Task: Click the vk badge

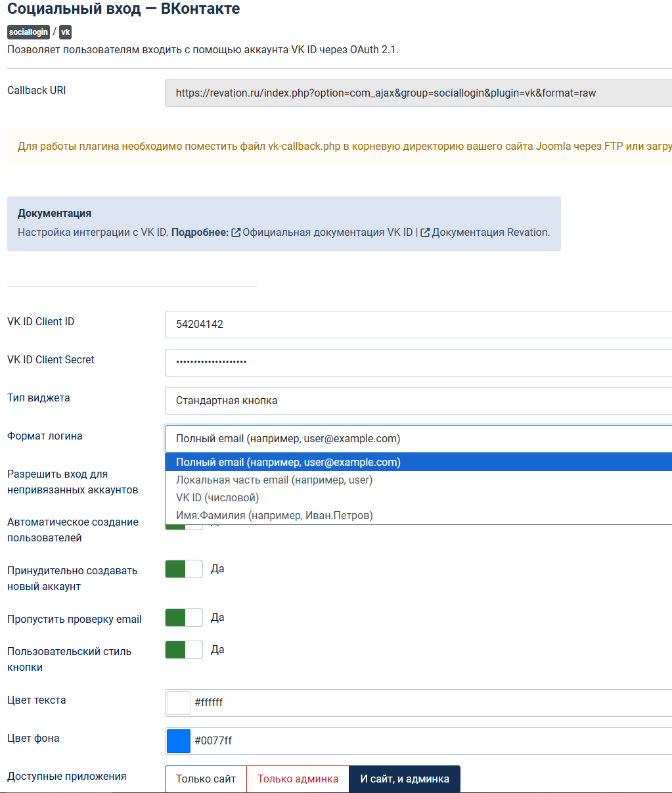Action: (x=65, y=32)
